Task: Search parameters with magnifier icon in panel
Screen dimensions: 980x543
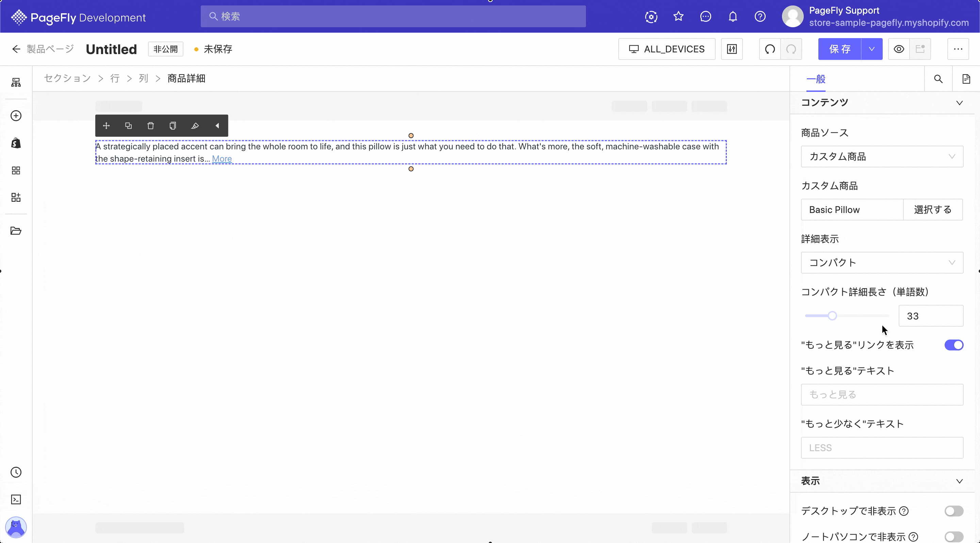Action: [938, 79]
